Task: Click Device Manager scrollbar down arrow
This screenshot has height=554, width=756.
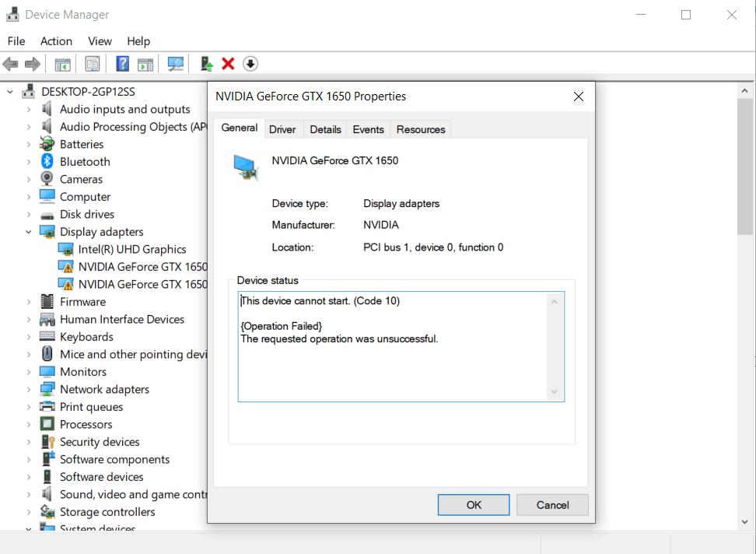Action: pos(745,521)
